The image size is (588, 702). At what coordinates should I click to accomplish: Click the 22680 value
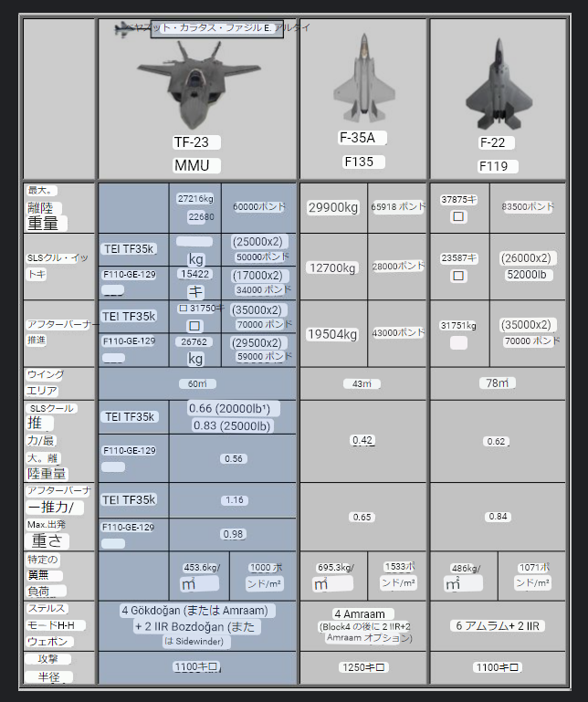201,216
